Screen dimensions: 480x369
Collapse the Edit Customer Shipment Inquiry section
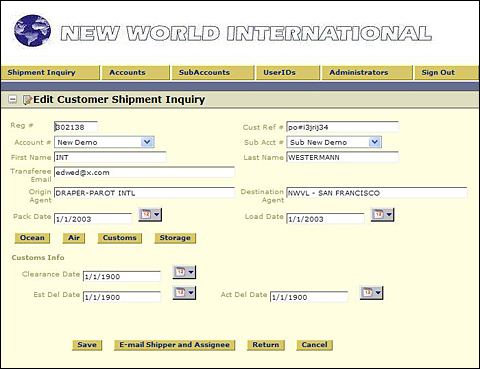12,99
